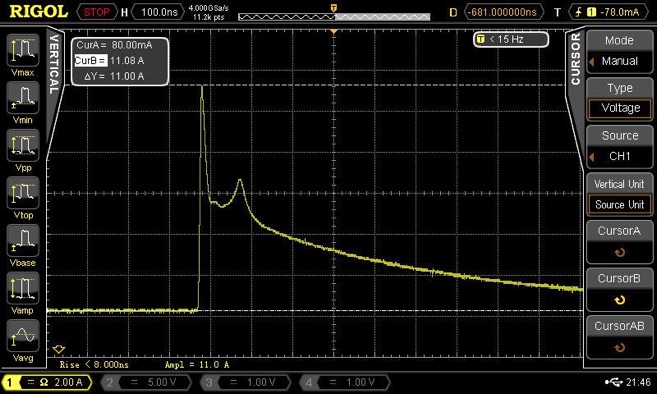This screenshot has height=394, width=657.
Task: Click the lower cursor A dashed line
Action: (314, 311)
